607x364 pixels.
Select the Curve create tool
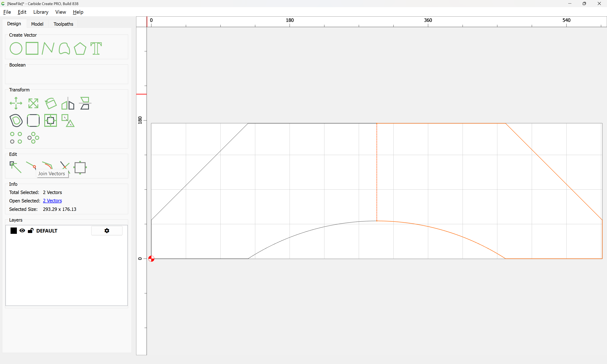[64, 48]
